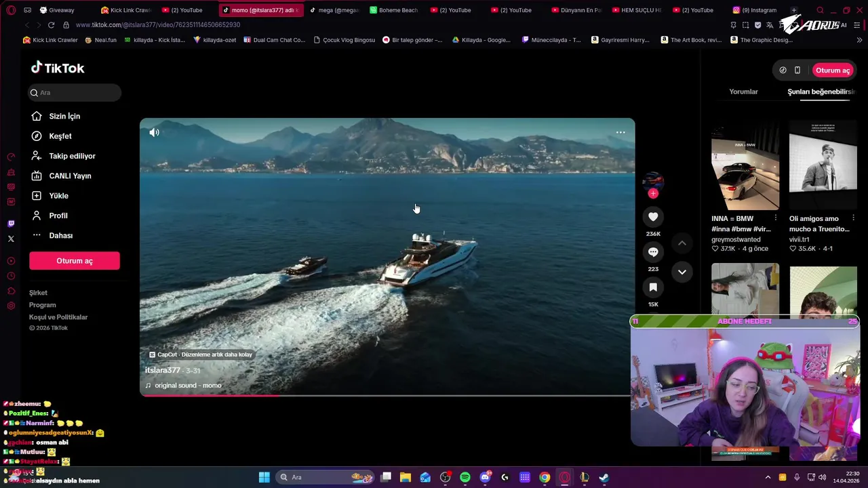Expand the 'Program' footer section

point(42,305)
